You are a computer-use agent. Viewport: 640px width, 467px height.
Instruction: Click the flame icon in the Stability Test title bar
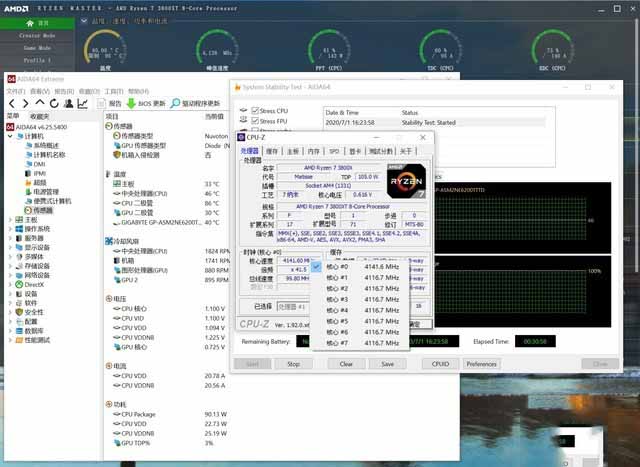[x=238, y=87]
